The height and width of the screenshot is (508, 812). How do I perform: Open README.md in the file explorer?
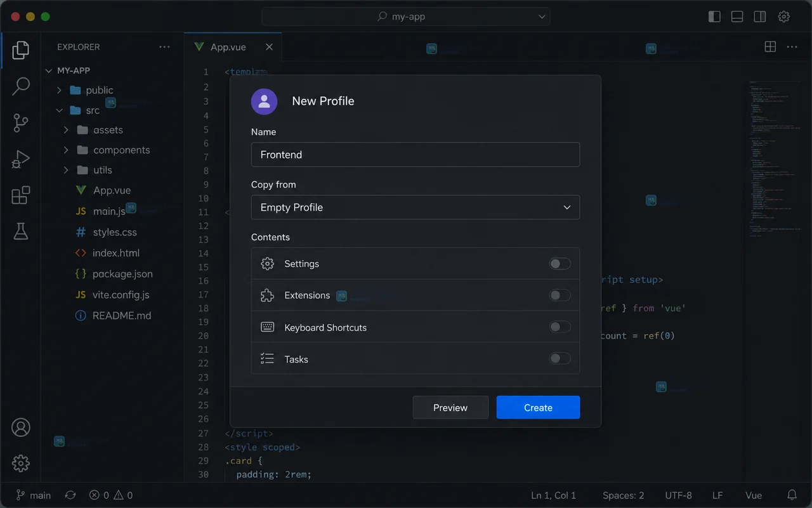coord(122,316)
